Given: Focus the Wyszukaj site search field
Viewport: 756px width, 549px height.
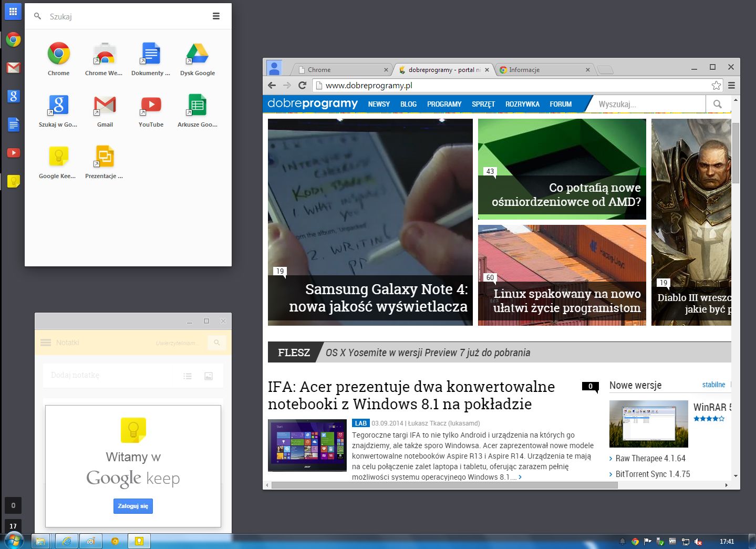Looking at the screenshot, I should point(649,104).
